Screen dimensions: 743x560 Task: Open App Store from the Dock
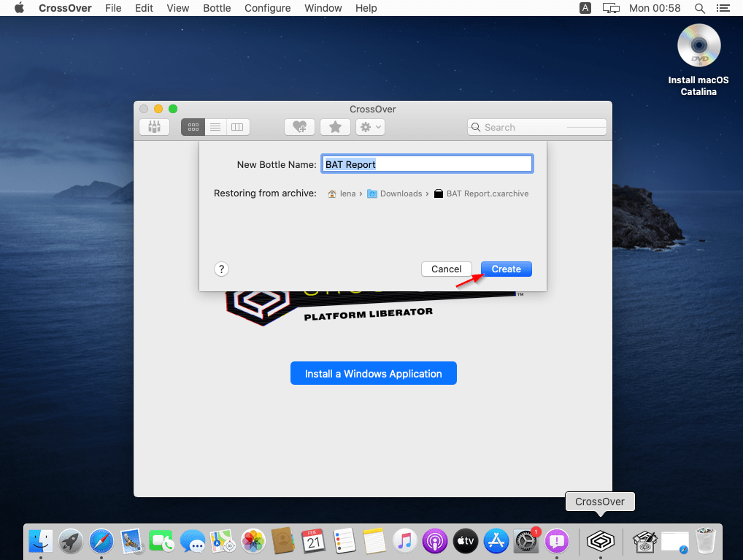tap(496, 541)
